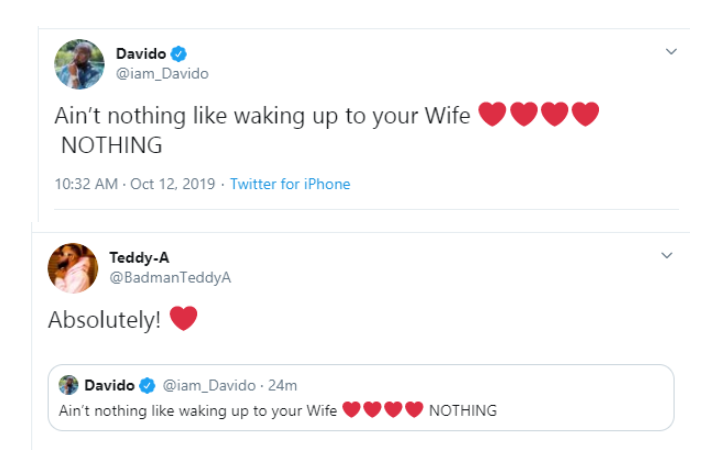Click the small Davido avatar in quoted tweet
720x472 pixels.
point(69,385)
